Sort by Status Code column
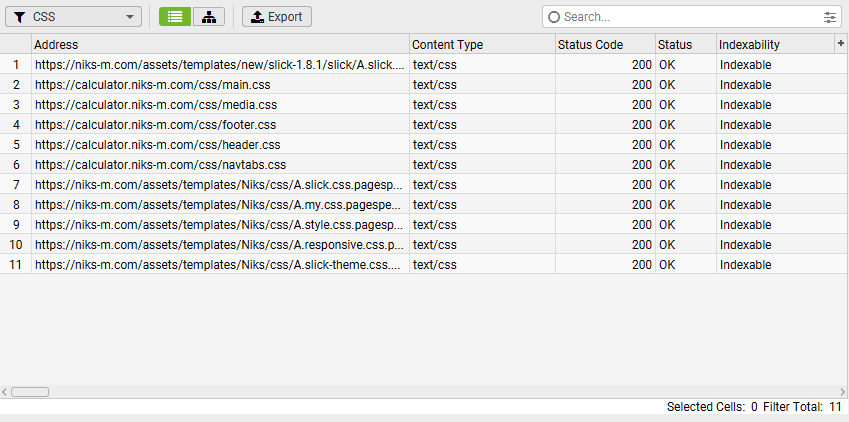 tap(604, 45)
